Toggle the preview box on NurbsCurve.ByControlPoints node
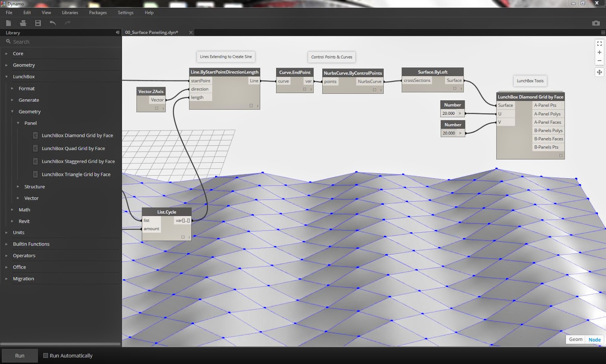Screen dimensions: 606x364 pos(375,90)
